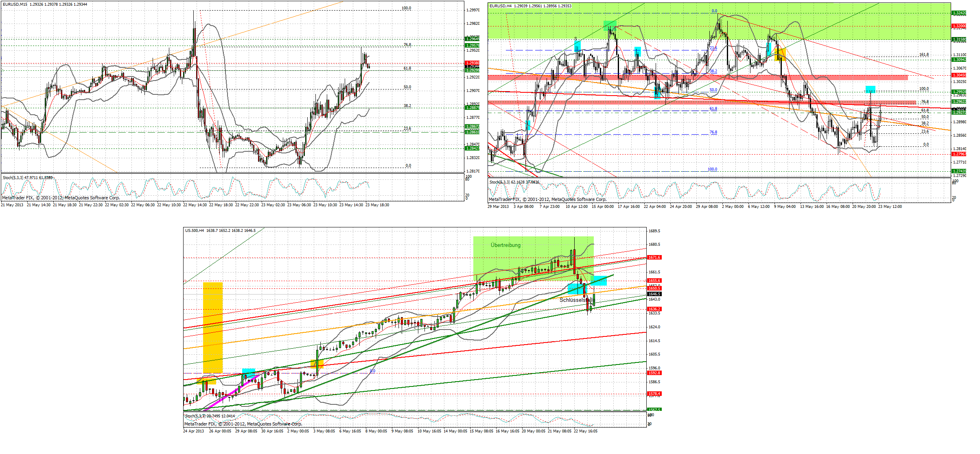980x454 pixels.
Task: Select the 1646.5 current price label
Action: tap(654, 294)
